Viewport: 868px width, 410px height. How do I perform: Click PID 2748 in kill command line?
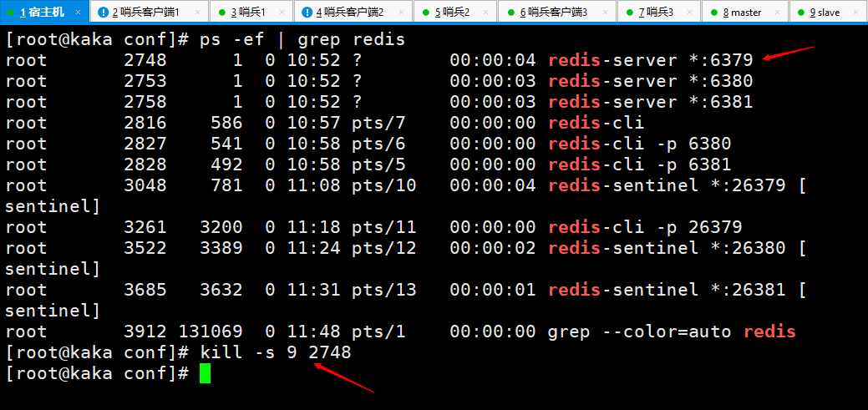point(330,352)
